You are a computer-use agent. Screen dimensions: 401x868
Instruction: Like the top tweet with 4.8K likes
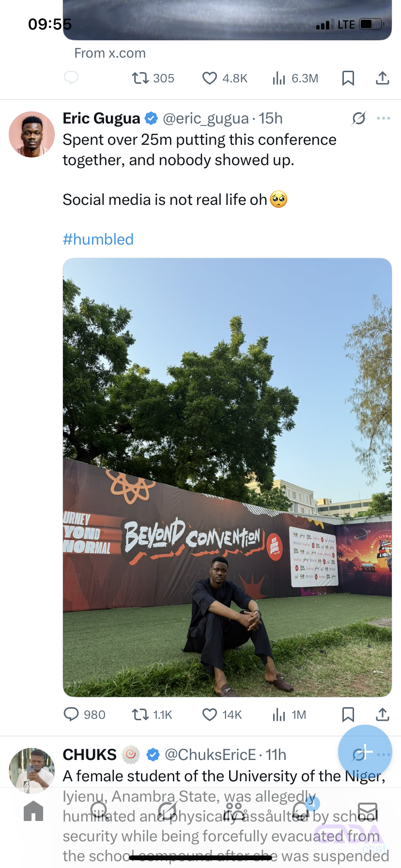224,78
